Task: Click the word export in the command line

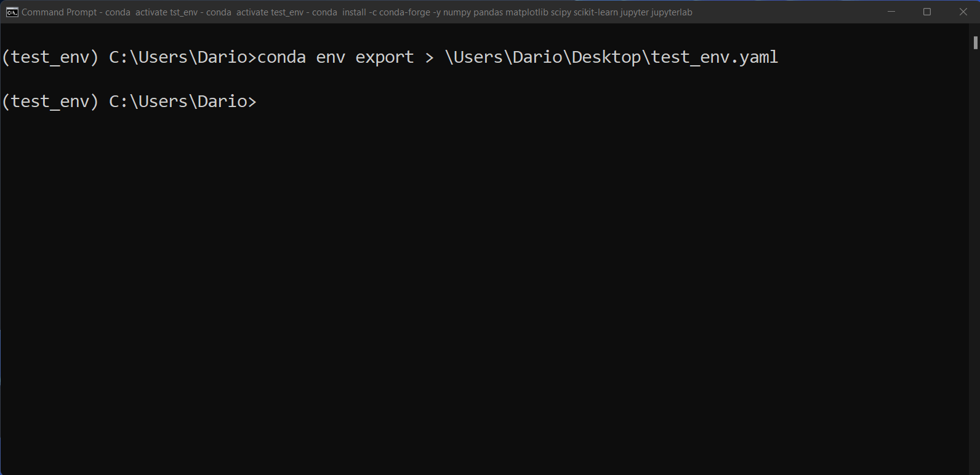Action: (384, 57)
